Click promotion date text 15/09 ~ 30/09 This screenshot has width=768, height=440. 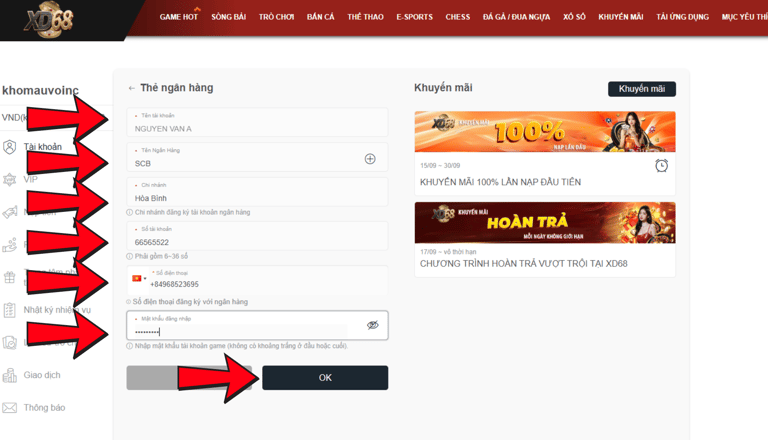tap(440, 166)
